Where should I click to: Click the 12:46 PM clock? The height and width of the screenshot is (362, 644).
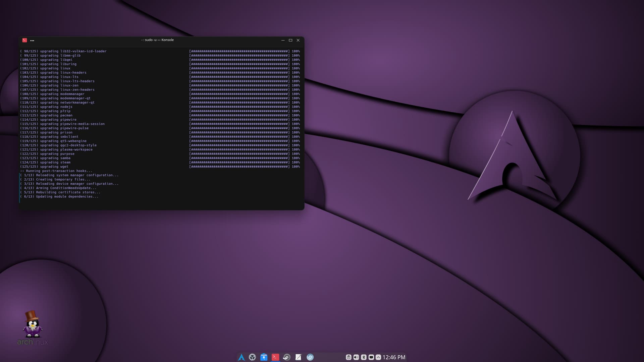click(394, 357)
